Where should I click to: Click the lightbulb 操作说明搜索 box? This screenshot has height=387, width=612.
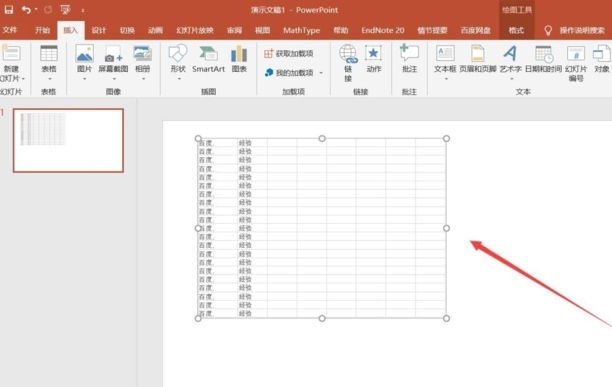pyautogui.click(x=575, y=30)
